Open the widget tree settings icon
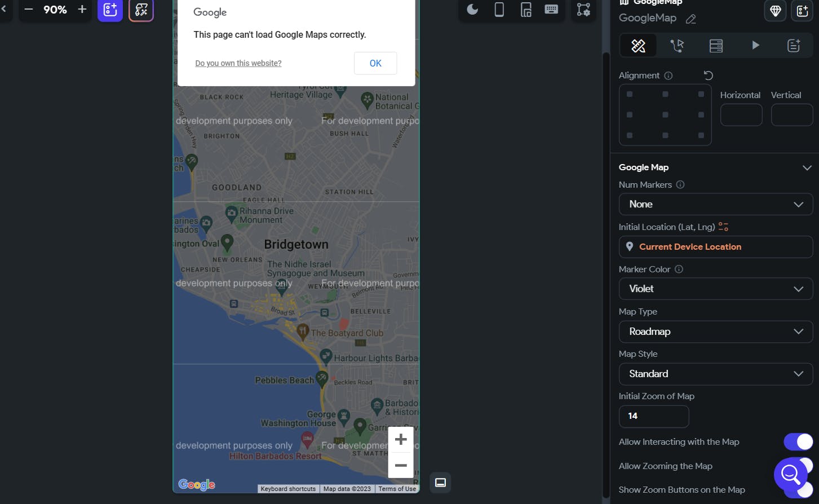The image size is (819, 504). [x=583, y=10]
